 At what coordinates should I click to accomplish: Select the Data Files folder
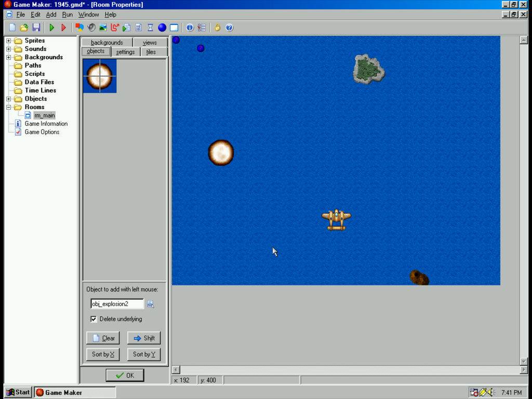39,82
